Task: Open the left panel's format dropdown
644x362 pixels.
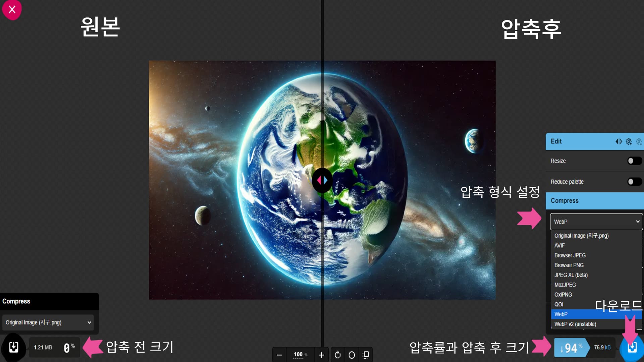Action: click(48, 322)
